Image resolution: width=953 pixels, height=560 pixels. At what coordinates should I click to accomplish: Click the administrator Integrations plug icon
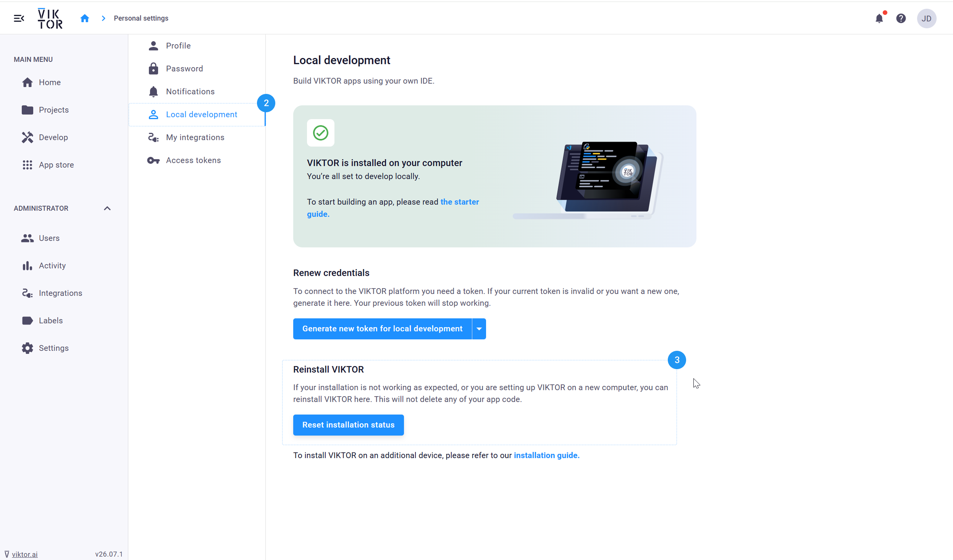27,293
